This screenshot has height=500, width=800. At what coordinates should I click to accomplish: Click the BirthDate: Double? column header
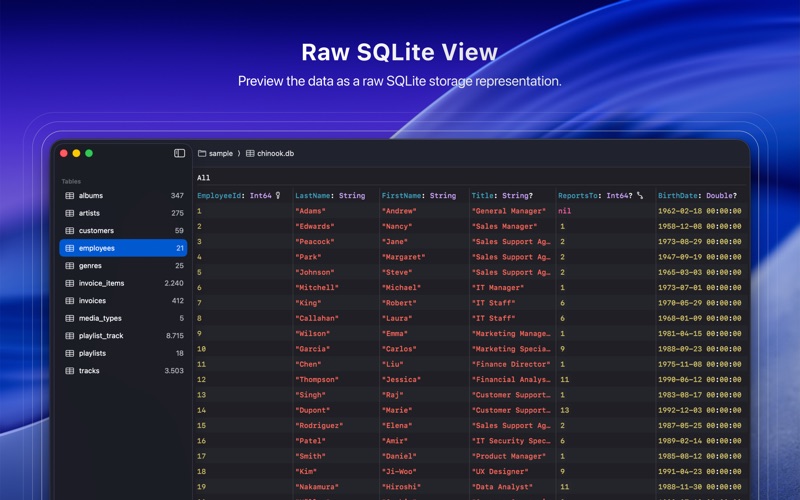point(697,195)
